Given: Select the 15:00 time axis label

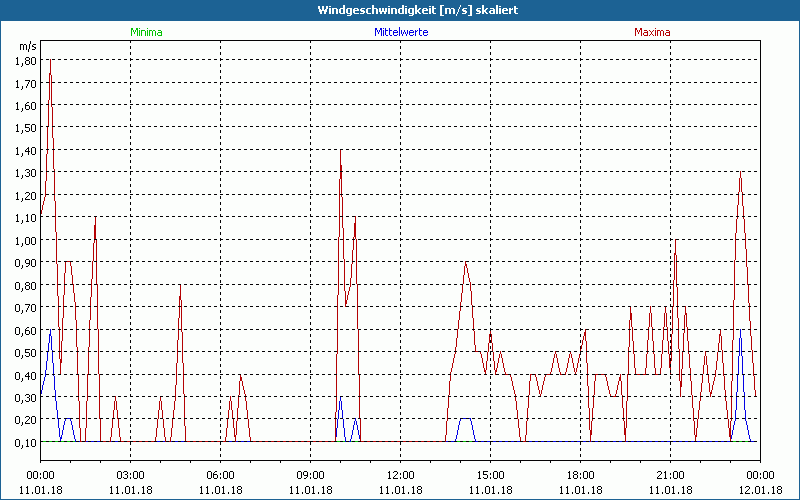Looking at the screenshot, I should tap(490, 475).
